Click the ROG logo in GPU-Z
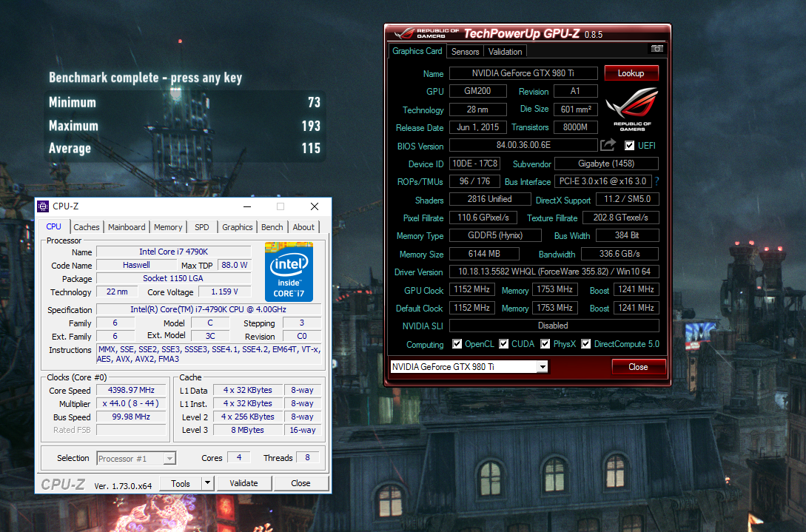 tap(632, 109)
